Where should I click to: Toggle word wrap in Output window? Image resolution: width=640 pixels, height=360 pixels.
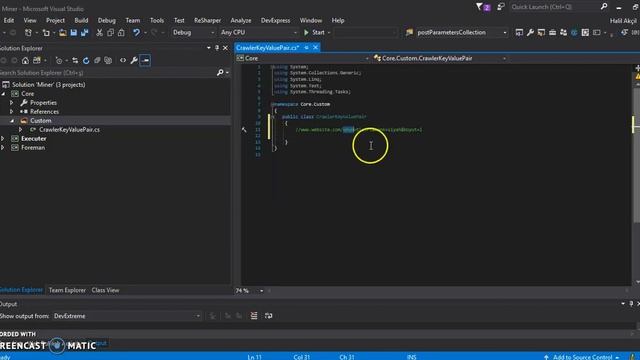[268, 316]
